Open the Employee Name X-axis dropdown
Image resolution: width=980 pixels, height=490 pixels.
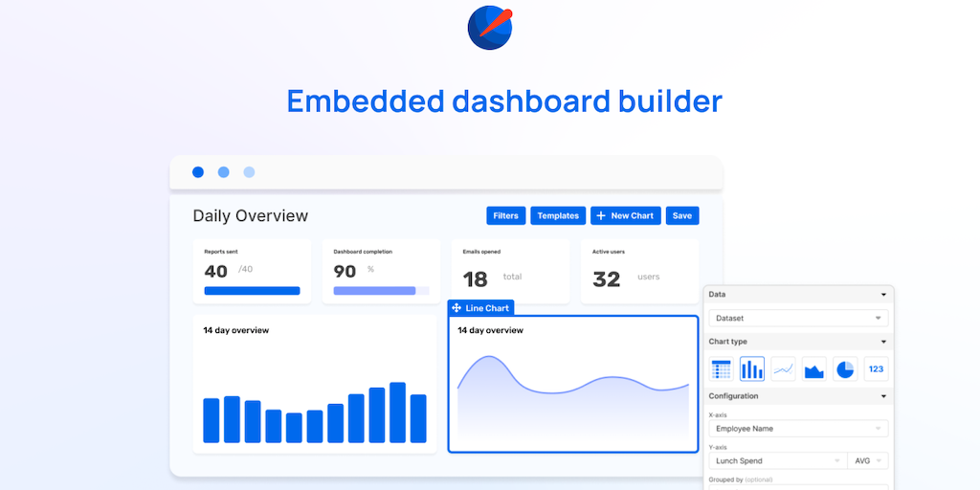[798, 429]
